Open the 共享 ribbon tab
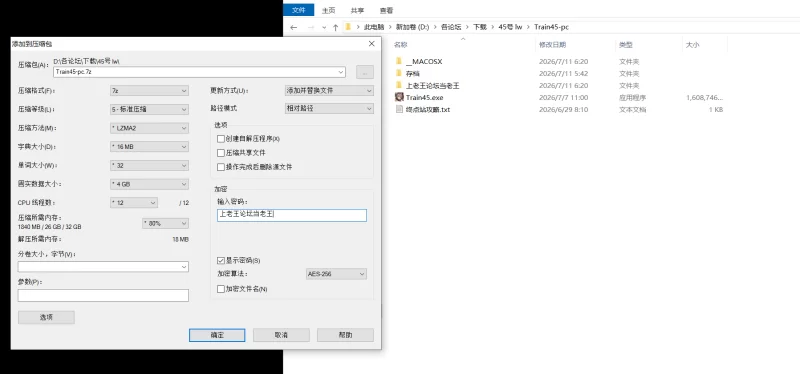The width and height of the screenshot is (800, 374). point(358,10)
